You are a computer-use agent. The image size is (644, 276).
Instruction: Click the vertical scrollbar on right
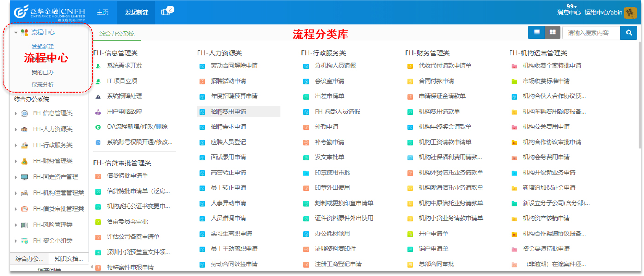tap(640, 95)
